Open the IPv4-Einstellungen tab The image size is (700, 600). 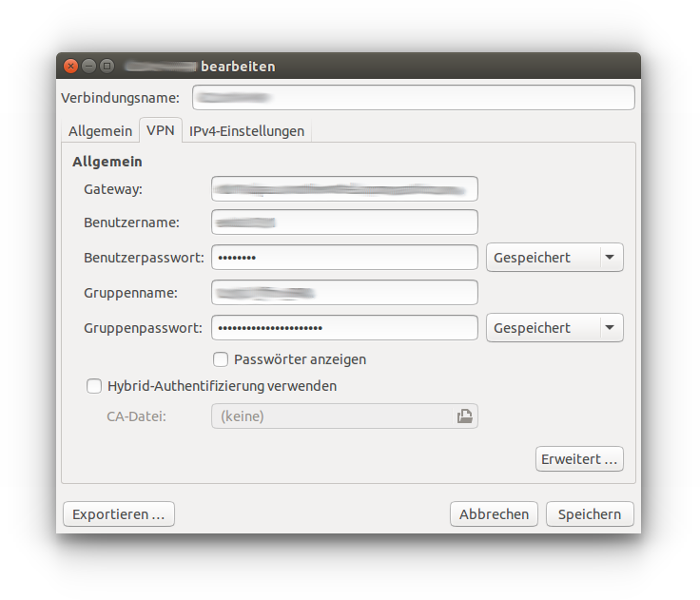(247, 131)
